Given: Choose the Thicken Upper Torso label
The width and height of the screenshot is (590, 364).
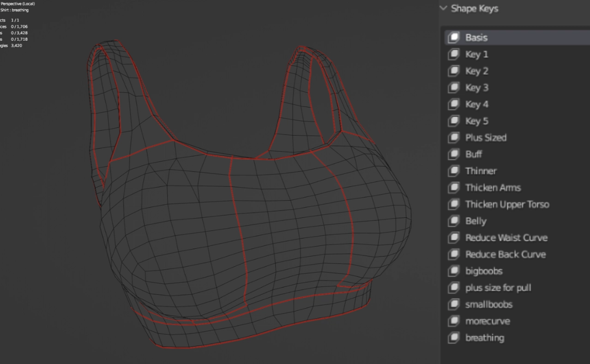Looking at the screenshot, I should coord(507,204).
